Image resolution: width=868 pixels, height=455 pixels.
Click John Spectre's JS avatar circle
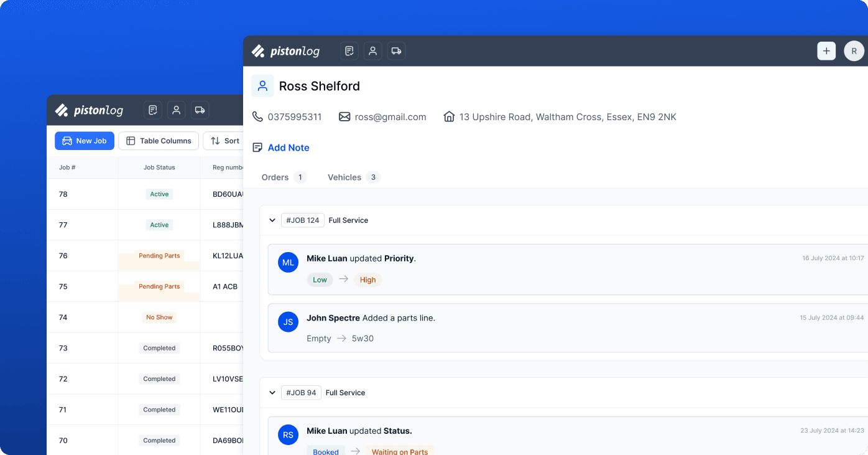(x=288, y=322)
